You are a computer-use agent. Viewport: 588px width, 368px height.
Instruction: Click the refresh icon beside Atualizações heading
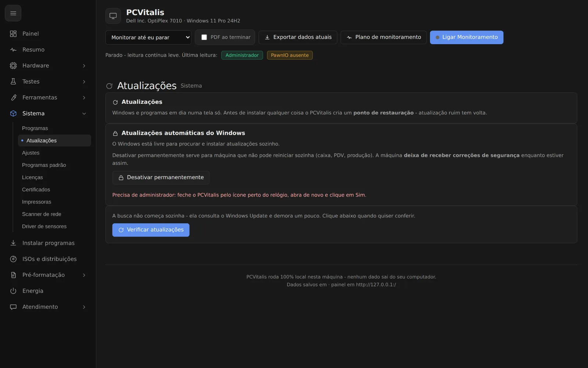[109, 86]
